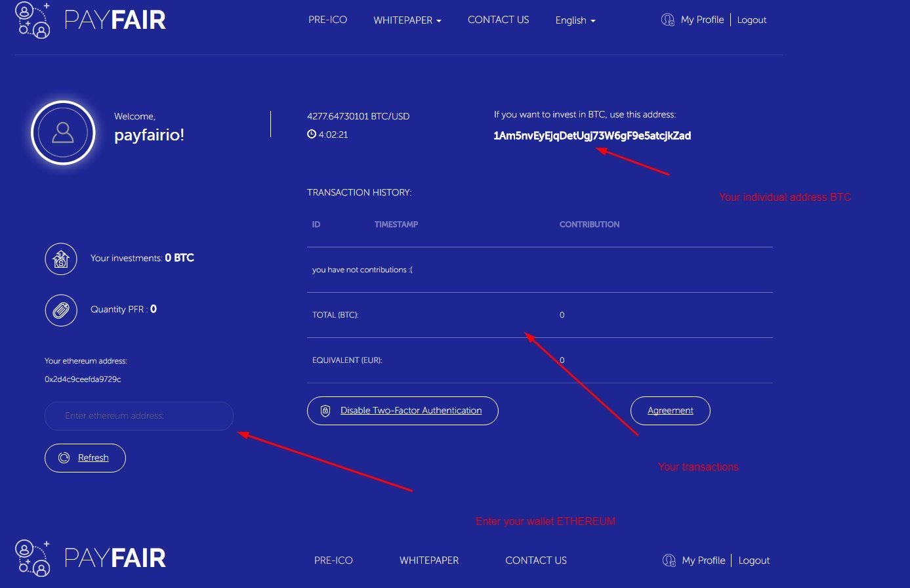Click the clock icon beside 4:02:21
The height and width of the screenshot is (588, 910).
coord(312,135)
